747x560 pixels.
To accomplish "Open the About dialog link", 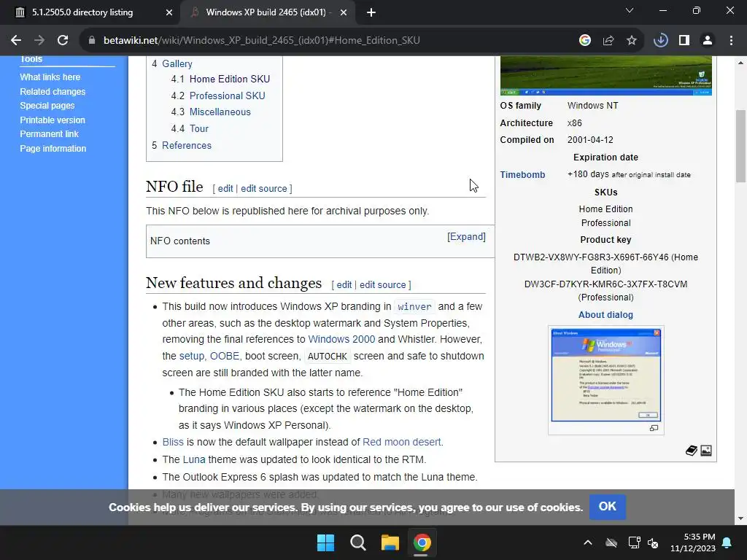I will (605, 315).
